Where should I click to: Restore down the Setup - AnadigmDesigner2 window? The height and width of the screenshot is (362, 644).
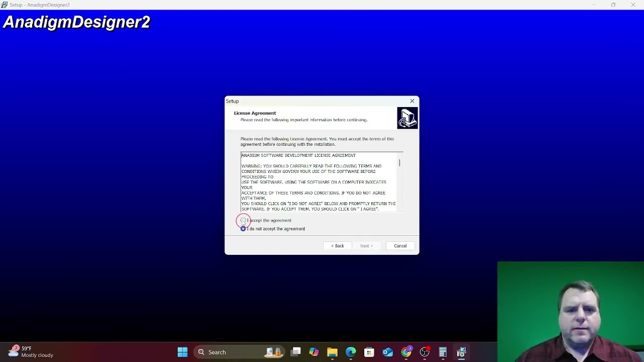[613, 5]
